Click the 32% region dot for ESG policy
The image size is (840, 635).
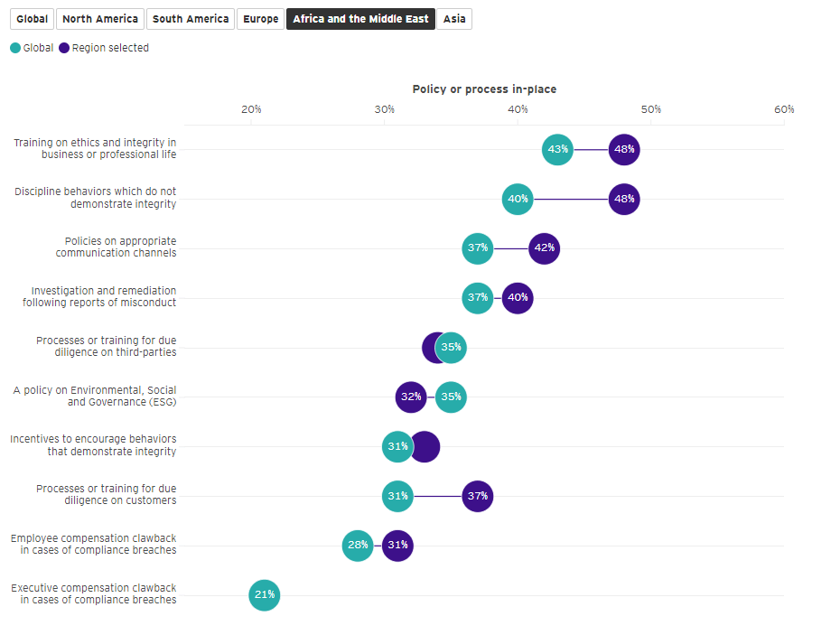pos(411,397)
